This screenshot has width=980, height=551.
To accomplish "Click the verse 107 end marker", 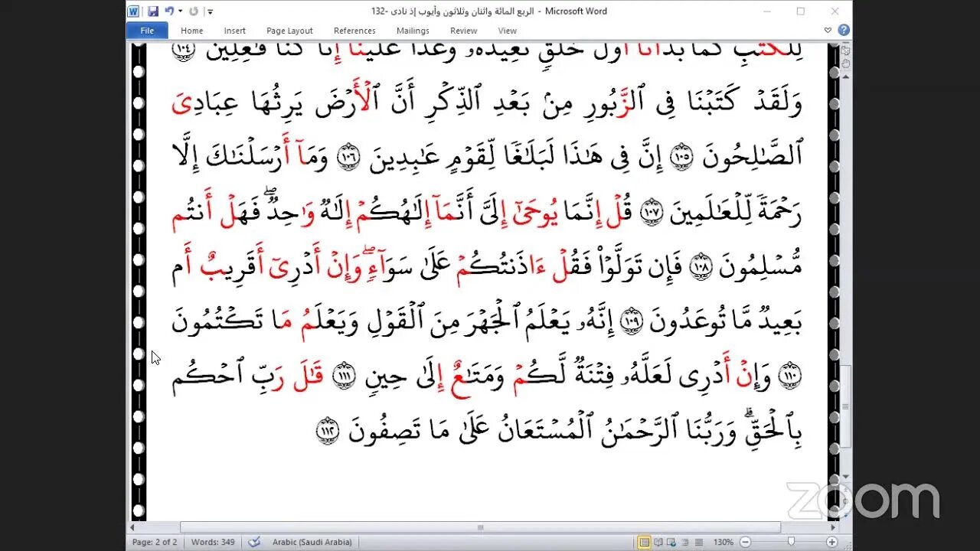I will click(x=650, y=211).
